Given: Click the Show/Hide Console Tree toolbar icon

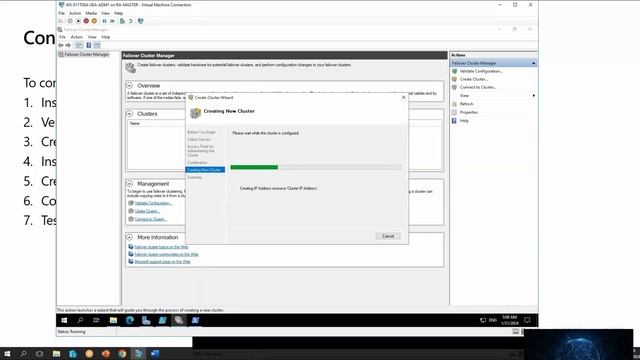Looking at the screenshot, I should tap(79, 45).
